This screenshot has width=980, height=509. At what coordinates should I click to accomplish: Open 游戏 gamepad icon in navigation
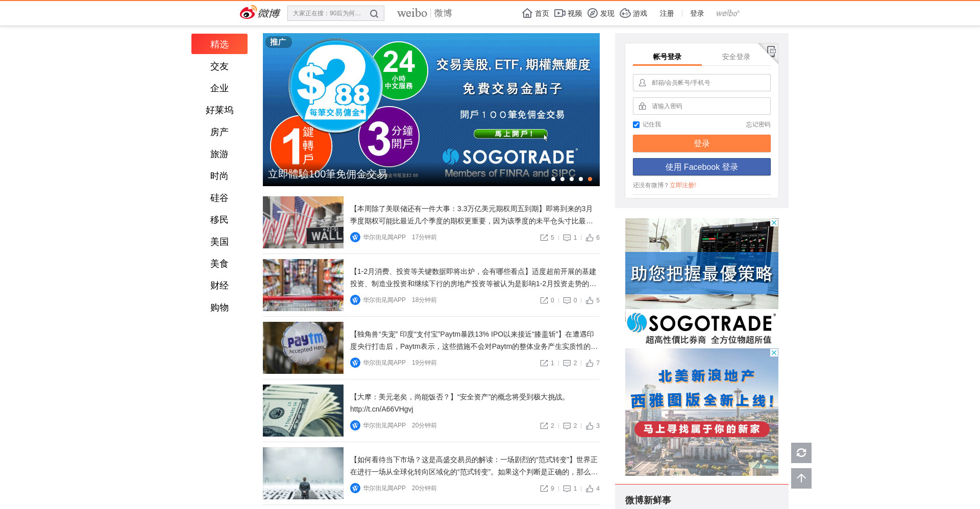click(625, 13)
